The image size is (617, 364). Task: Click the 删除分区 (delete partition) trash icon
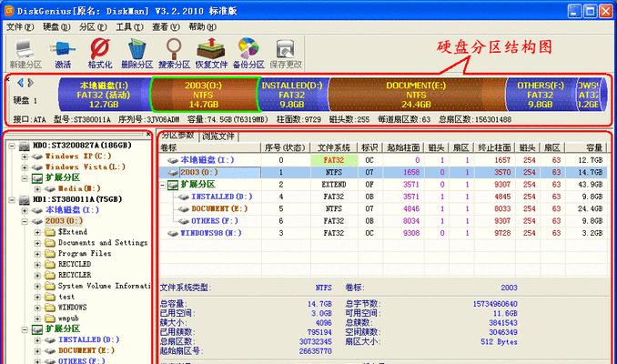tap(137, 54)
